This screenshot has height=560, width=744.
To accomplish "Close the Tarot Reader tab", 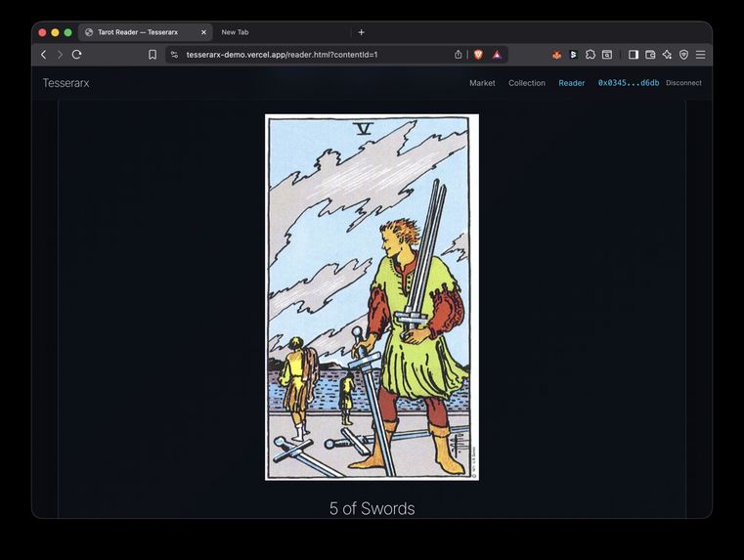I will point(203,32).
